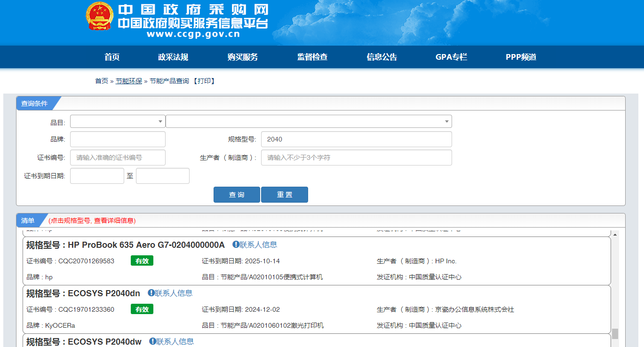Expand the first 品目 category dropdown

118,121
